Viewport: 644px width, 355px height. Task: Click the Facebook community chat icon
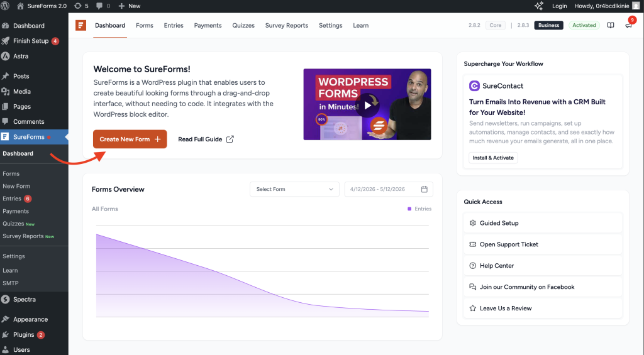[x=473, y=287]
